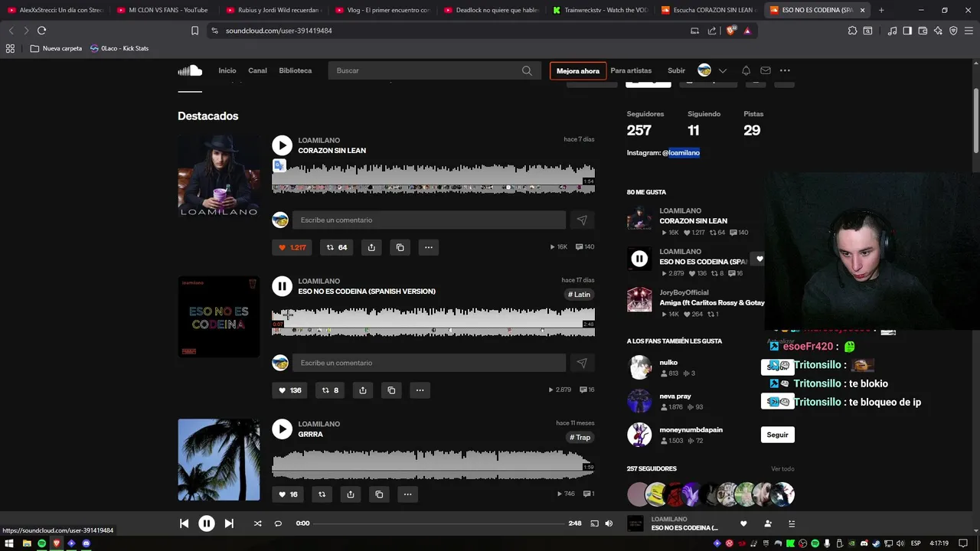Screen dimensions: 980x551
Task: Click the SoundCloud logo
Action: pyautogui.click(x=190, y=70)
